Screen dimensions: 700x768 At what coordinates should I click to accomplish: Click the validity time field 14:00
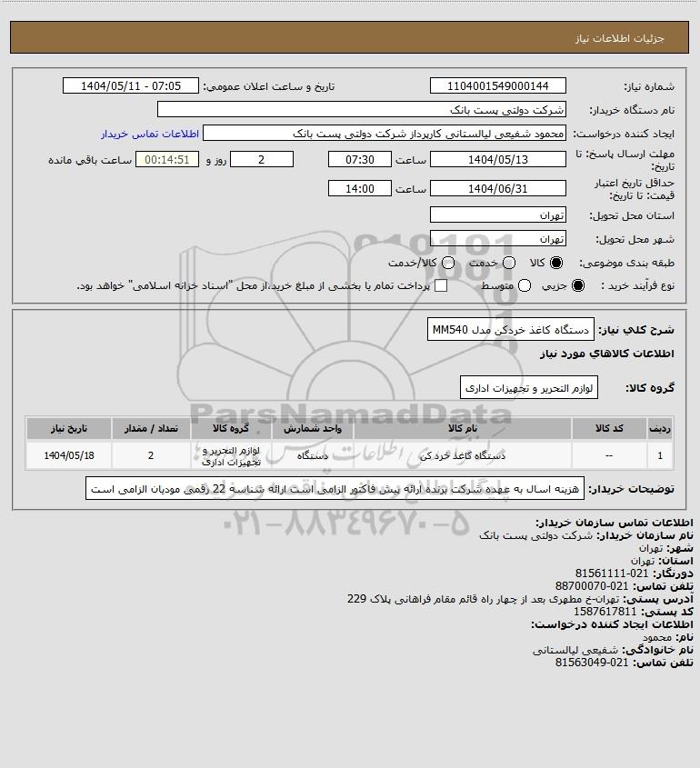(360, 188)
